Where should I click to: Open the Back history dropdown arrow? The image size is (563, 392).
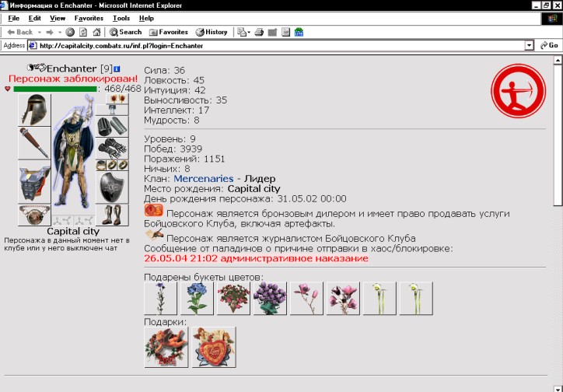click(x=40, y=33)
